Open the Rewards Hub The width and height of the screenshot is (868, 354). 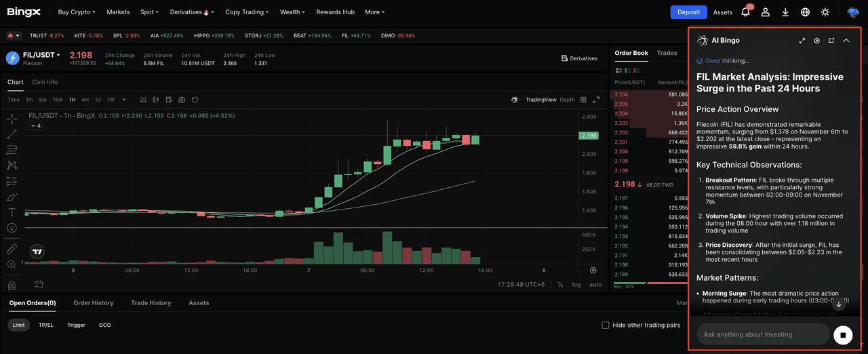point(335,12)
